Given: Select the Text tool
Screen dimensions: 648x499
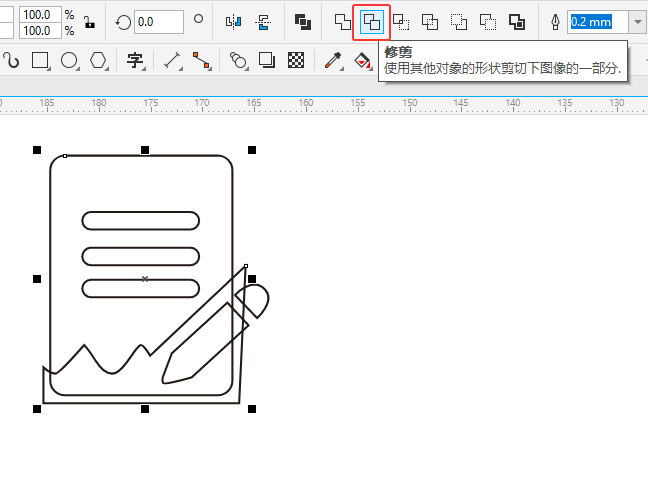Looking at the screenshot, I should coord(135,61).
